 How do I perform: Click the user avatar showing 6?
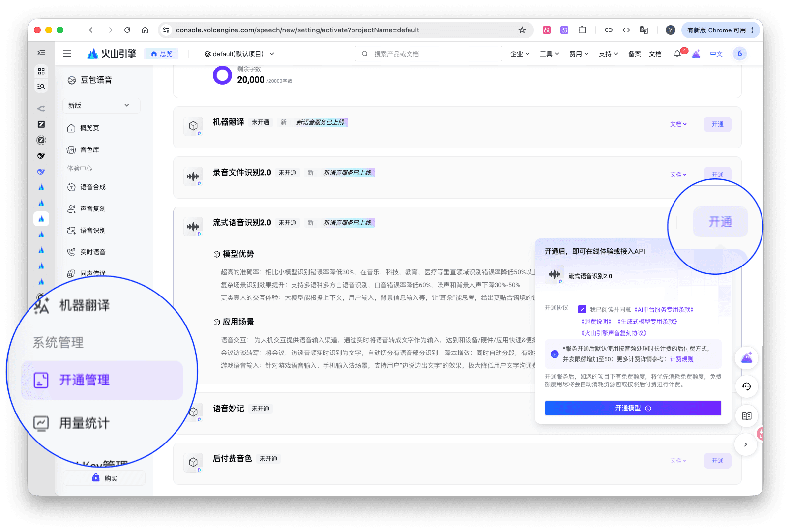coord(739,54)
